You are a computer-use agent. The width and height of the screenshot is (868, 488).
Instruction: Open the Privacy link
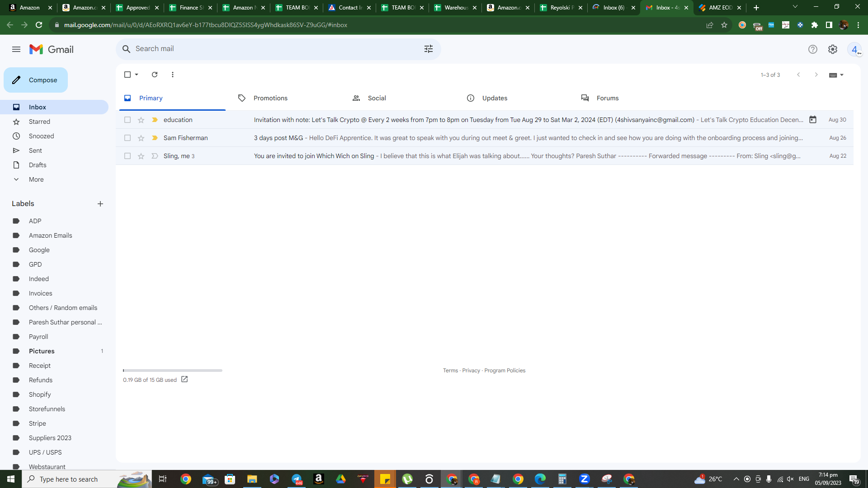(471, 371)
